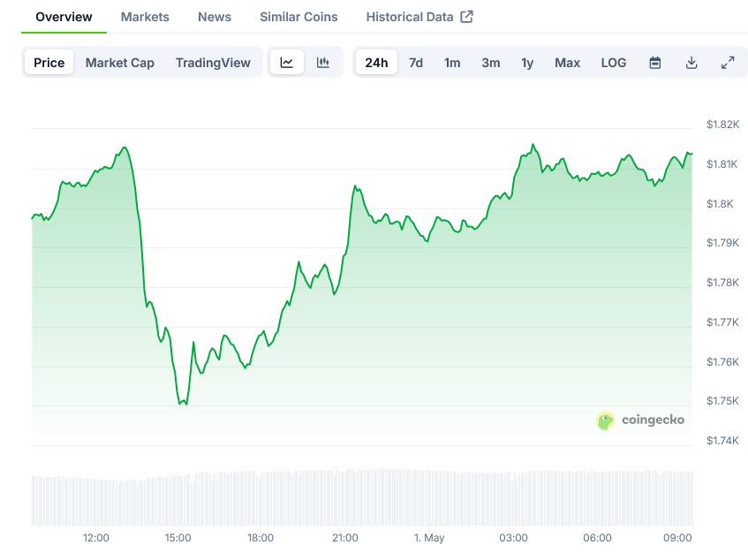This screenshot has width=748, height=560.
Task: Select the Max time range
Action: 567,62
